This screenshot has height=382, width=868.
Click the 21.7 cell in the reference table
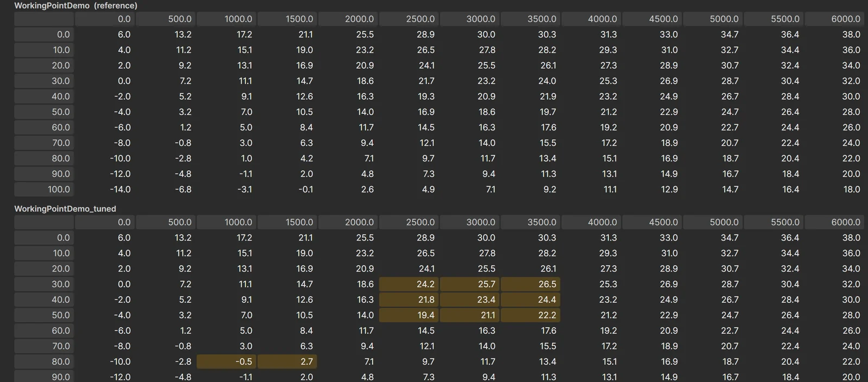409,81
